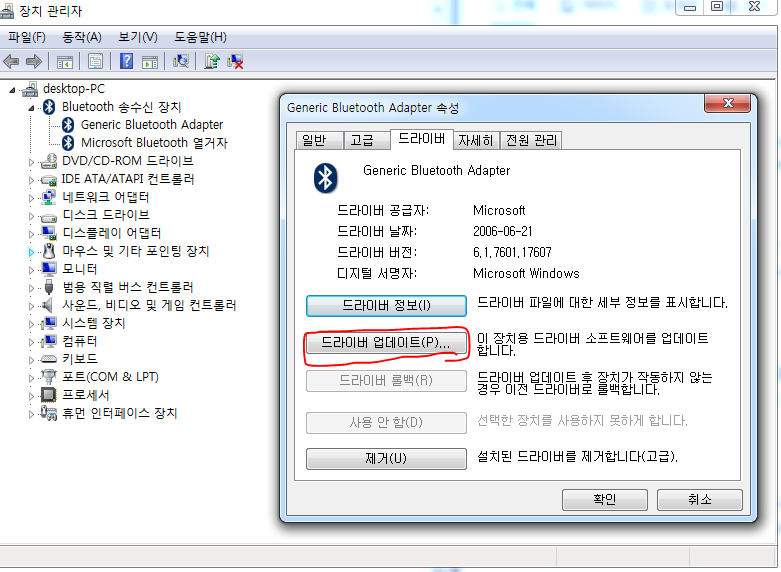
Task: Click the 키보드 category icon
Action: tap(49, 359)
